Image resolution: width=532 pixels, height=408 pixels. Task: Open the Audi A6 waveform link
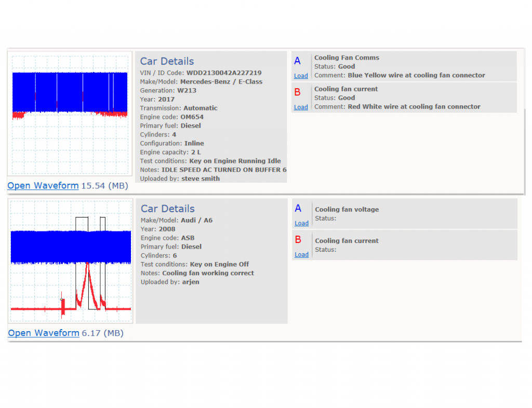(44, 333)
